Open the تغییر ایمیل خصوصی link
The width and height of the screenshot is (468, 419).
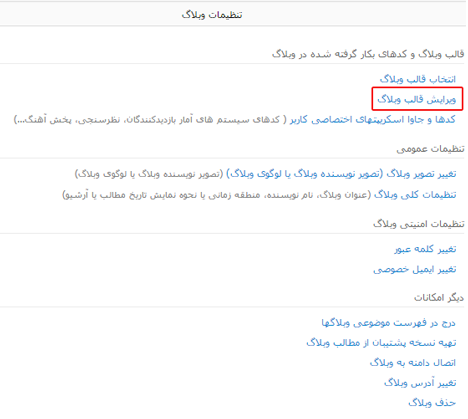[x=415, y=269]
